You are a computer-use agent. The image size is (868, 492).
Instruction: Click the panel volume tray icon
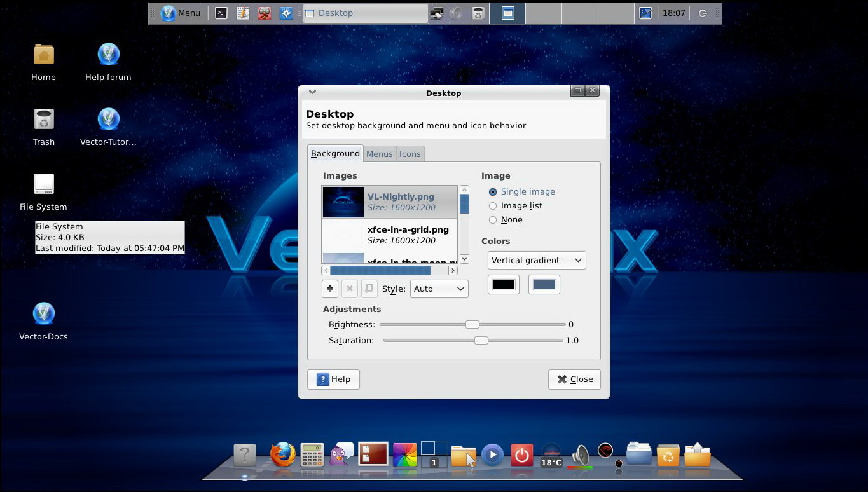(455, 13)
